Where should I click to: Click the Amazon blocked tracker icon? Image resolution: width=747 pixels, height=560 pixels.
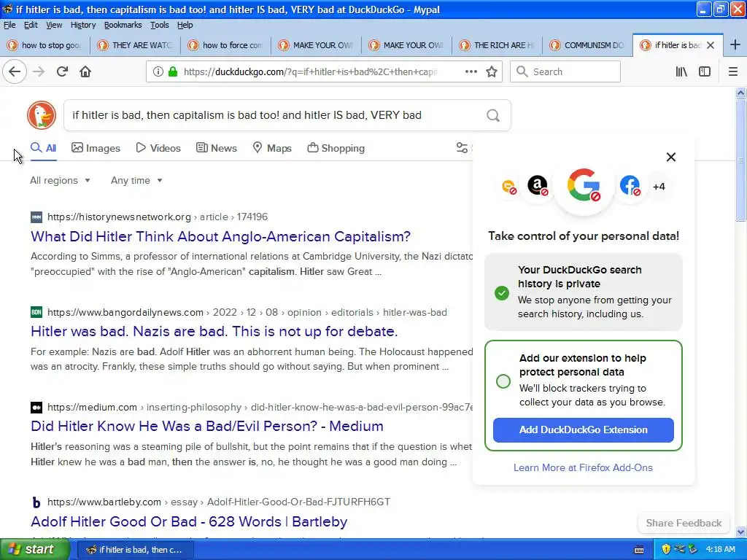point(538,185)
